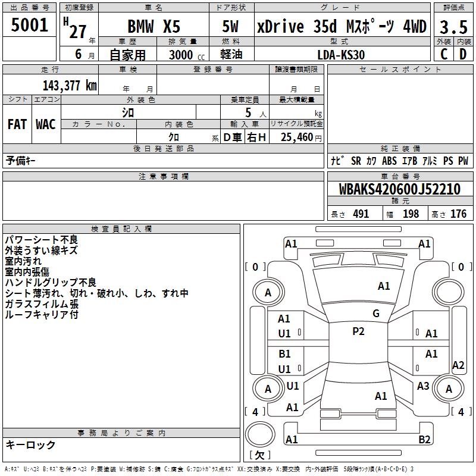Select the 予備キー later-shipped part
Viewport: 476px width, 476px height.
click(20, 160)
